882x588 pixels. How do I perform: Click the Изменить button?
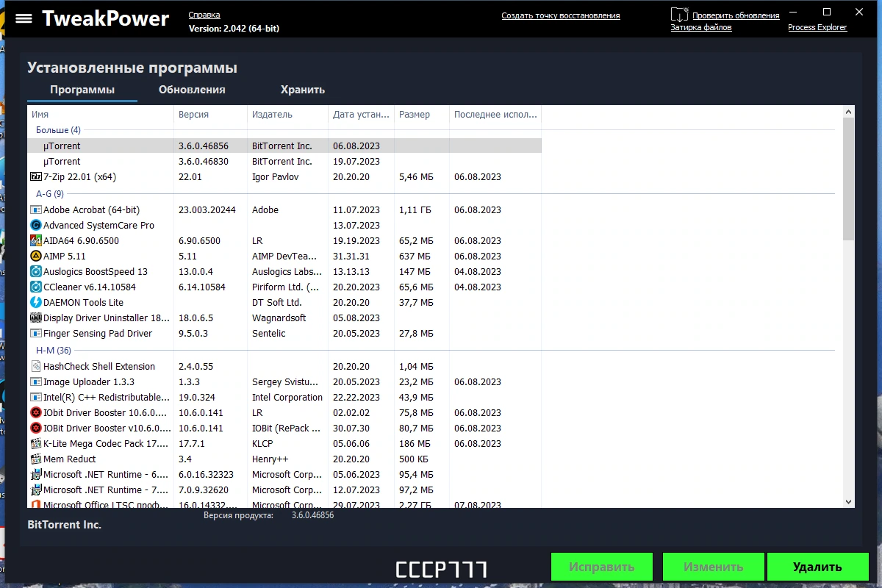[x=713, y=567]
